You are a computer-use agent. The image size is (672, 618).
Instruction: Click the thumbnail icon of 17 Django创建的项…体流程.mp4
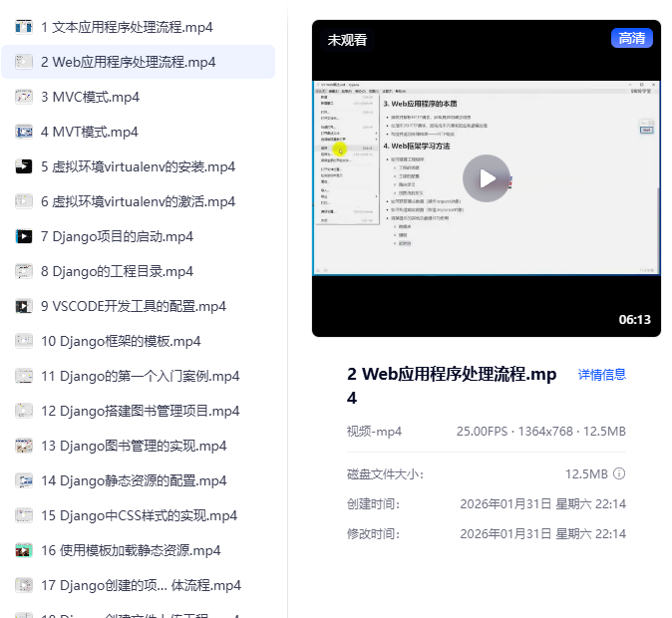pos(24,585)
